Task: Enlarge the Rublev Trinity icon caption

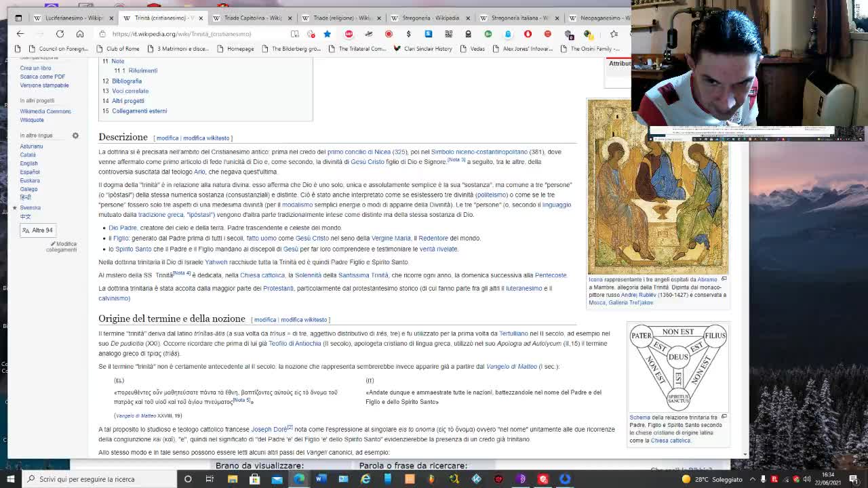Action: [x=724, y=279]
